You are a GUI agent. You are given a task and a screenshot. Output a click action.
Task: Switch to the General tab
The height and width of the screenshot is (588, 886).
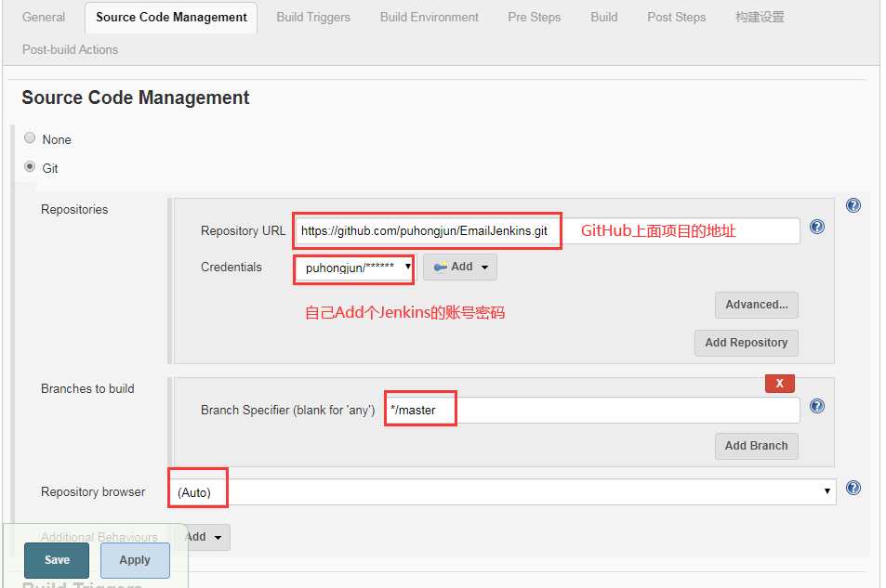coord(44,17)
